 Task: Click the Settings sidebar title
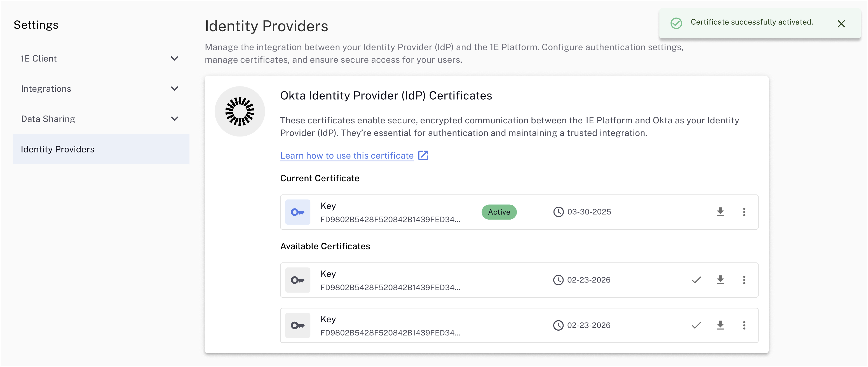point(36,25)
